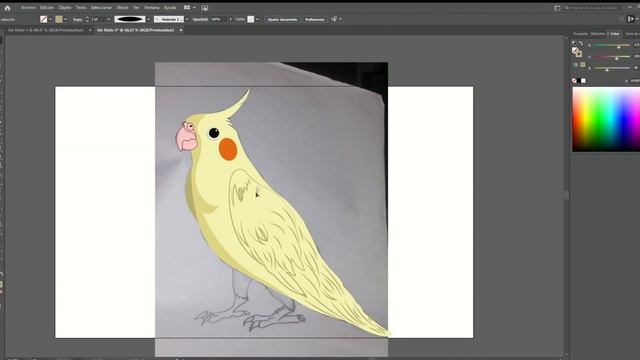The image size is (640, 360).
Task: Click the hexadecimal color value field
Action: (635, 81)
